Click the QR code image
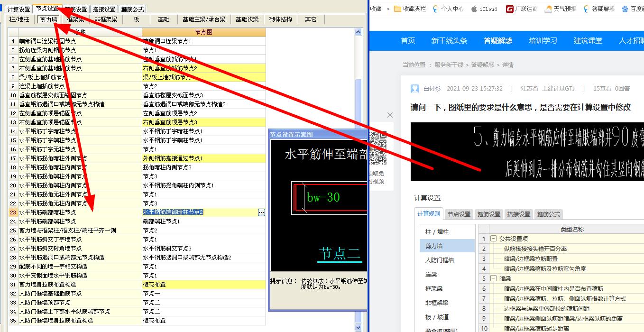Screen dimensions: 644x332 point(378,148)
